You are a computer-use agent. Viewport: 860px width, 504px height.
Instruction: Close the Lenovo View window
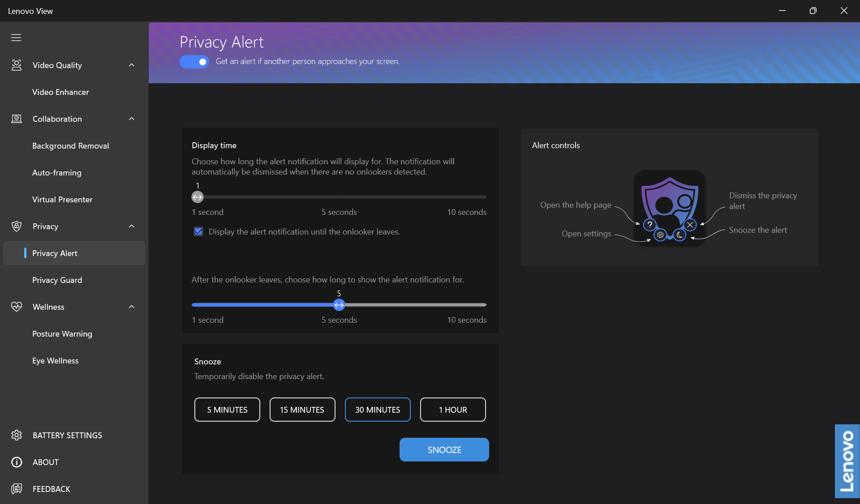pos(844,11)
